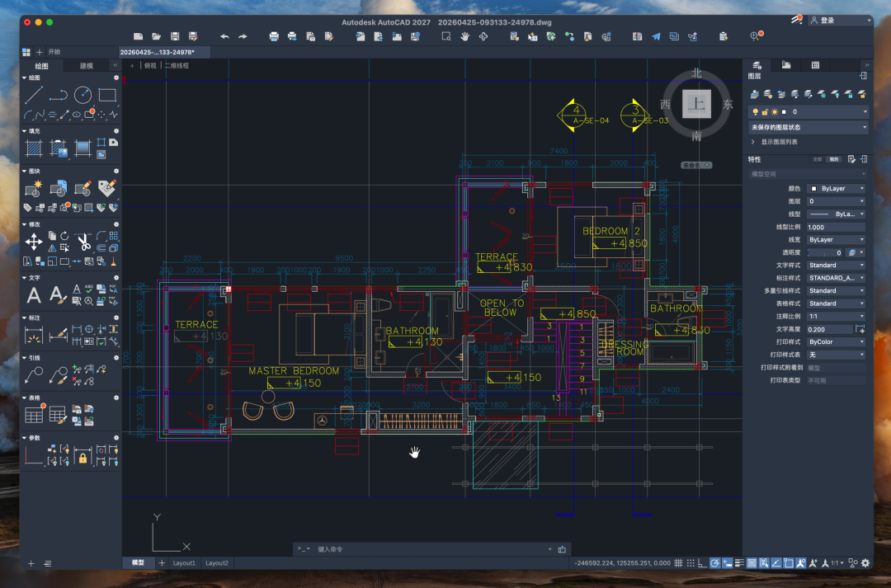Toggle snap mode dots in status bar
Viewport: 891px width, 588px height.
tap(691, 563)
